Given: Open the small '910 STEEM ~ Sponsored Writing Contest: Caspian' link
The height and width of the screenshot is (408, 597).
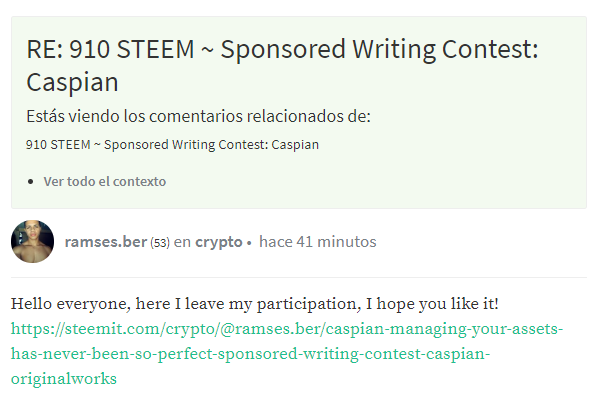Looking at the screenshot, I should (172, 145).
